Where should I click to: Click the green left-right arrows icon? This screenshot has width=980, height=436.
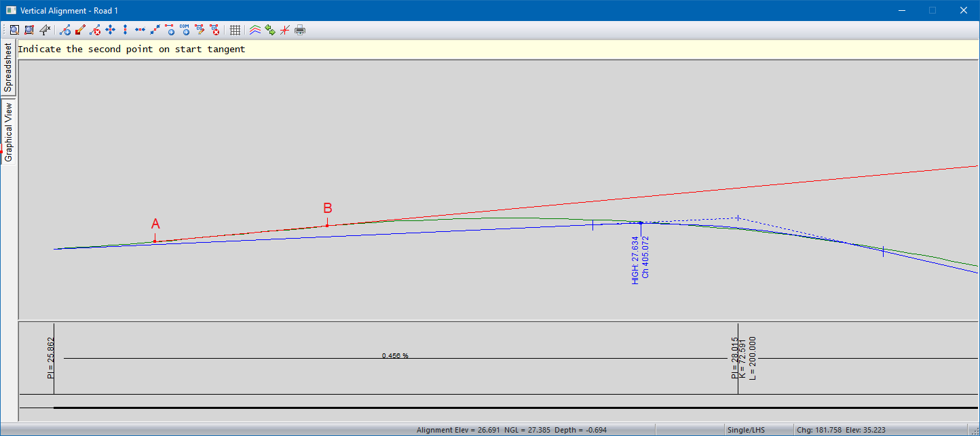[x=270, y=30]
